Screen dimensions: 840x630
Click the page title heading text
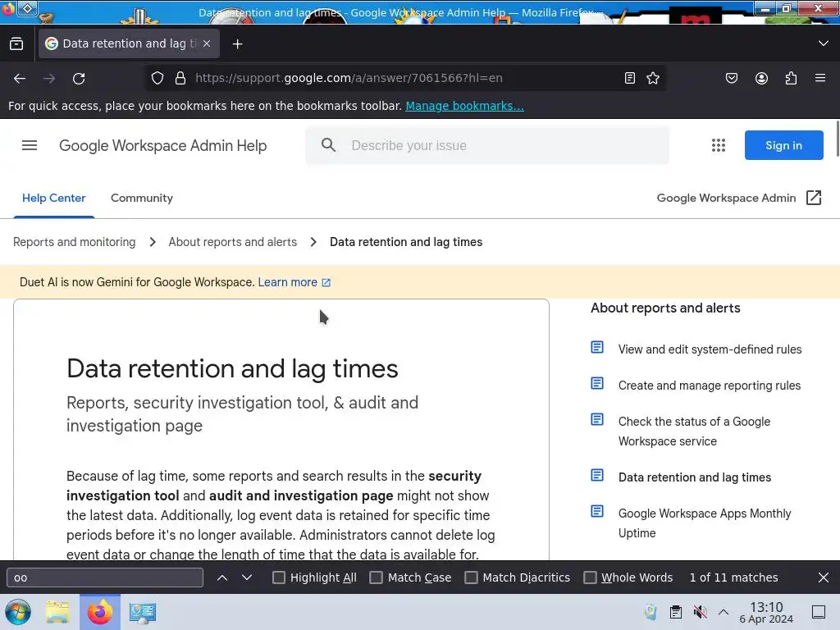pyautogui.click(x=232, y=368)
